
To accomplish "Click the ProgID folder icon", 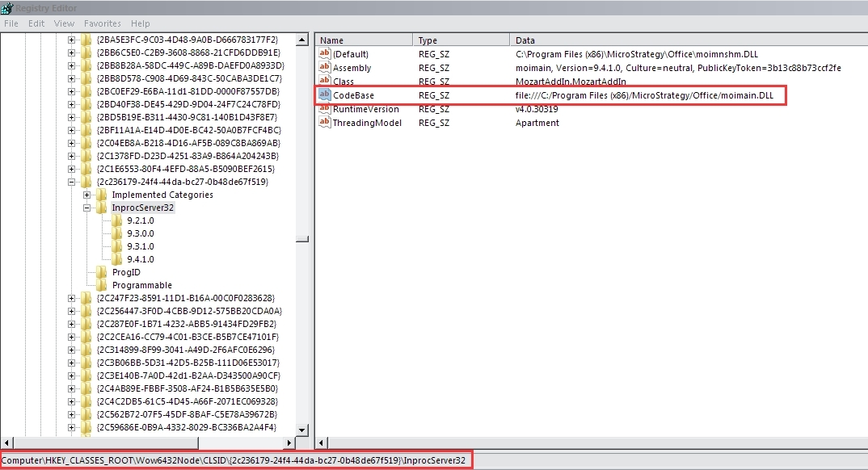I will [102, 272].
